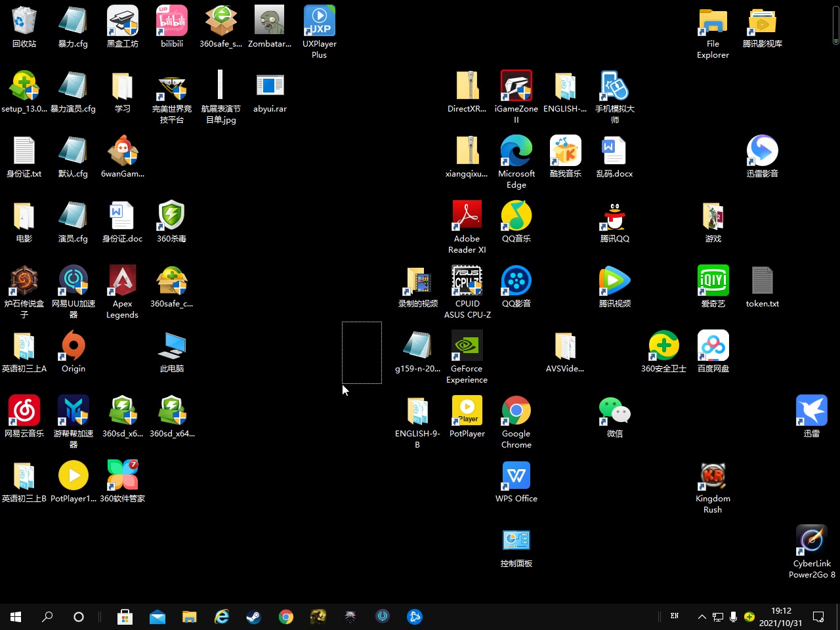Click the EN input language indicator
The height and width of the screenshot is (630, 840).
675,616
